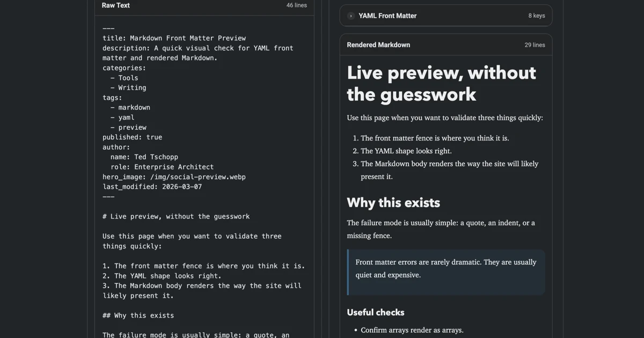Viewport: 644px width, 338px height.
Task: Select the Useful checks subheading
Action: (x=376, y=312)
